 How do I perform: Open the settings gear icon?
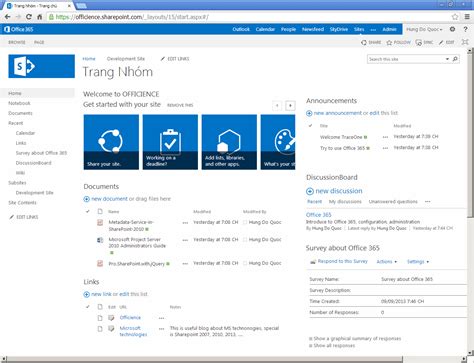(x=452, y=29)
